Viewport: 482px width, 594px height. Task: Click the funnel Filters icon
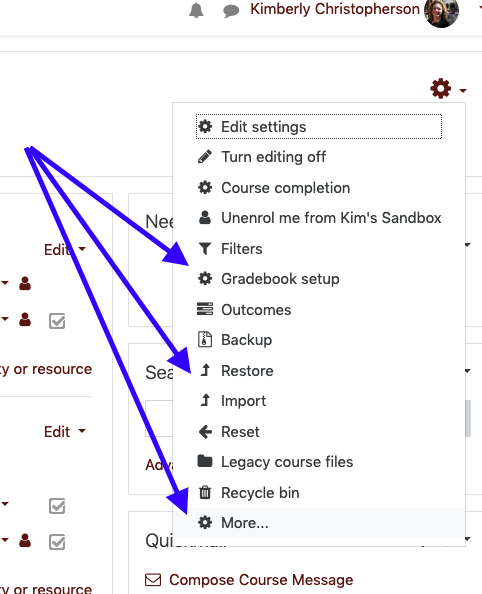[205, 249]
